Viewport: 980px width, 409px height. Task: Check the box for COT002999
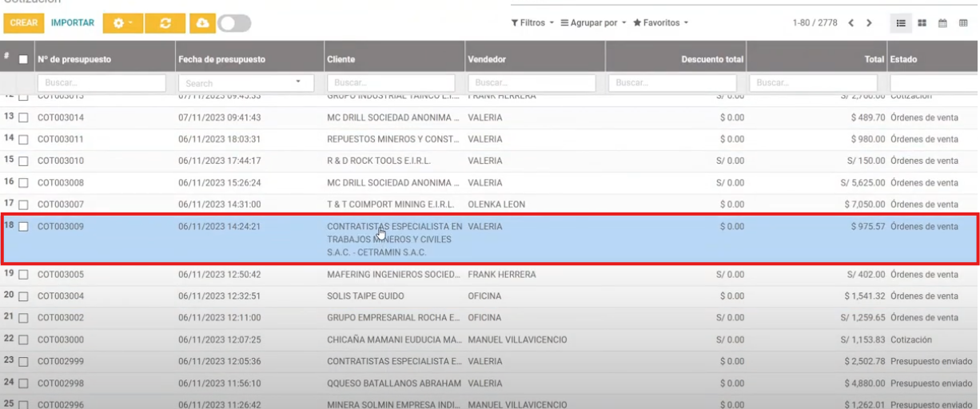coord(23,362)
